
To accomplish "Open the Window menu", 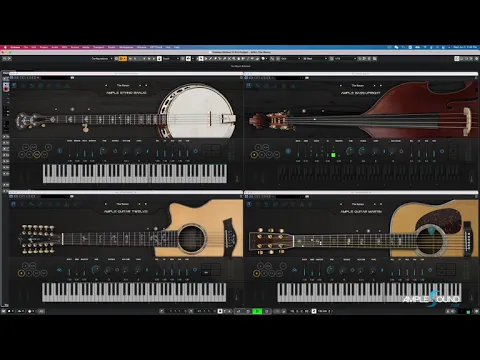I will pos(141,47).
